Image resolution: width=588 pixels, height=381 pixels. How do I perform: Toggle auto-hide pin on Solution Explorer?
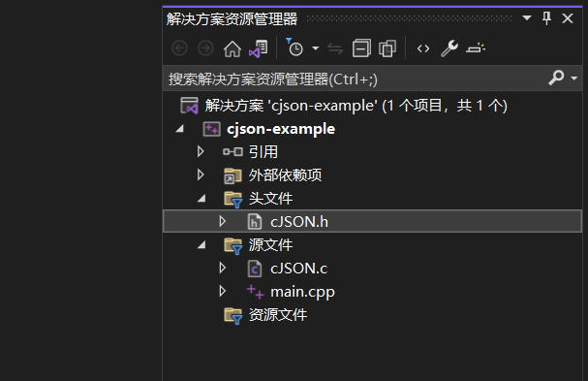pos(546,17)
